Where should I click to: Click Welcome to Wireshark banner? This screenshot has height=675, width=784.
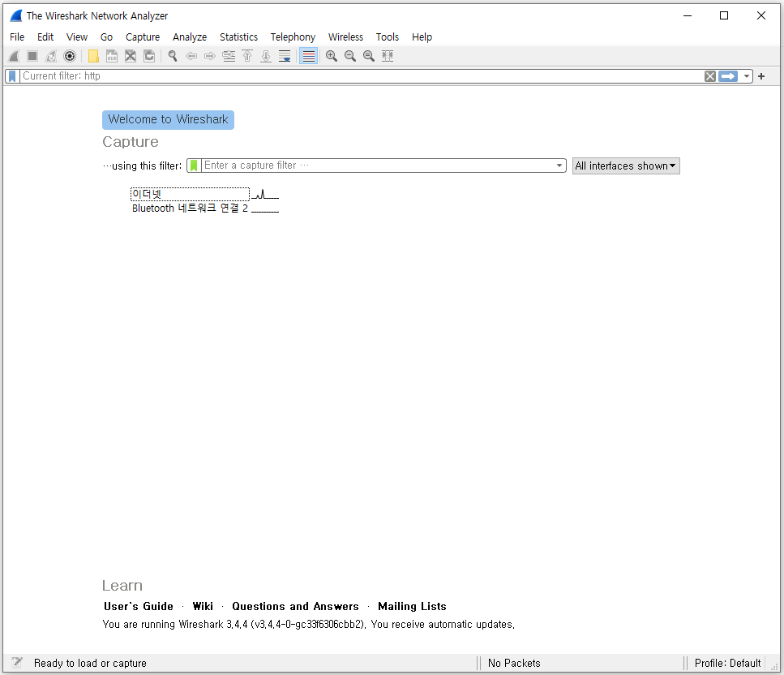coord(168,119)
